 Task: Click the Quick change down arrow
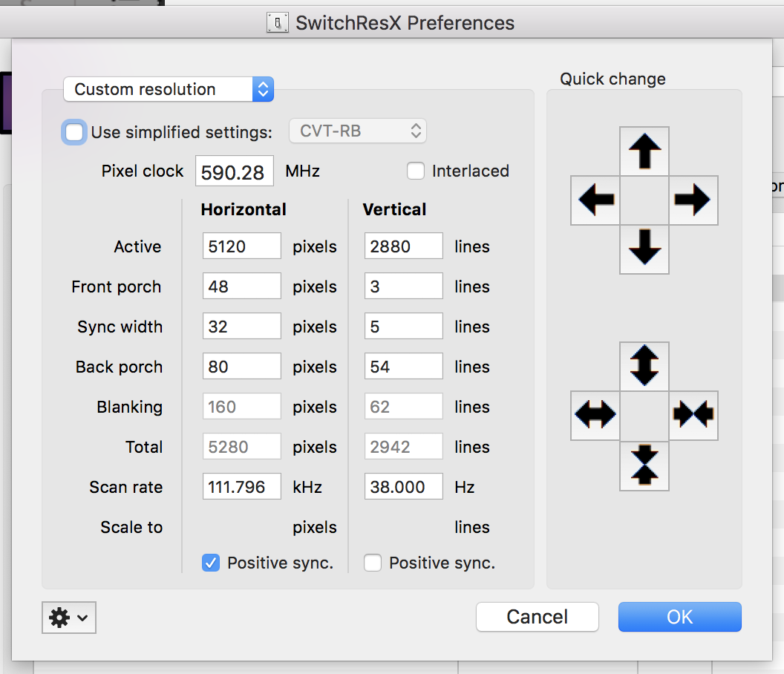[644, 249]
